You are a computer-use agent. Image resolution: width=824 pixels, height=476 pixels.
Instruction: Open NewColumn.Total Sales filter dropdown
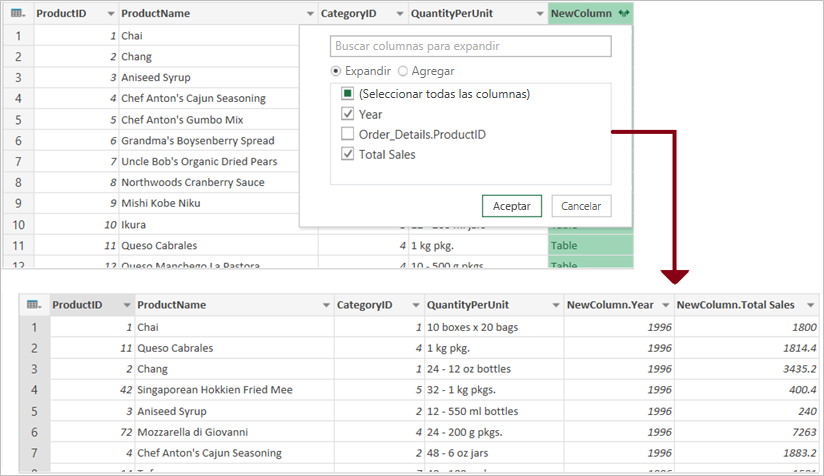point(811,305)
